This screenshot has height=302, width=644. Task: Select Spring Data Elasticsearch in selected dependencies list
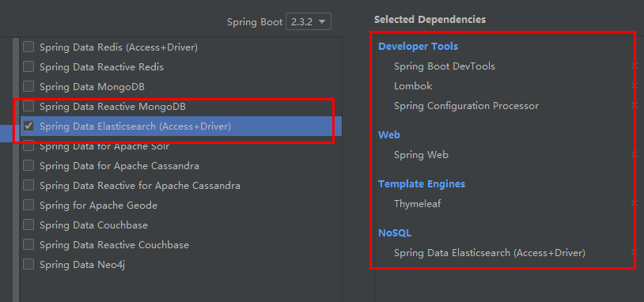pyautogui.click(x=490, y=253)
